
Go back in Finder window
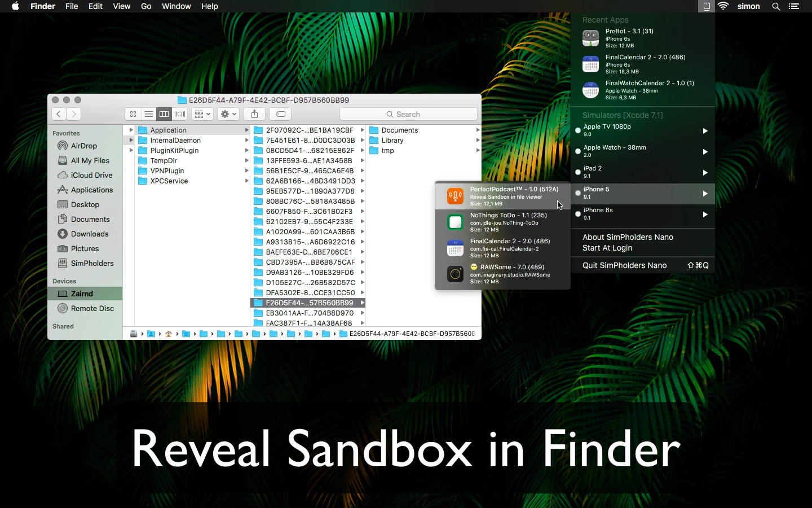click(x=59, y=114)
